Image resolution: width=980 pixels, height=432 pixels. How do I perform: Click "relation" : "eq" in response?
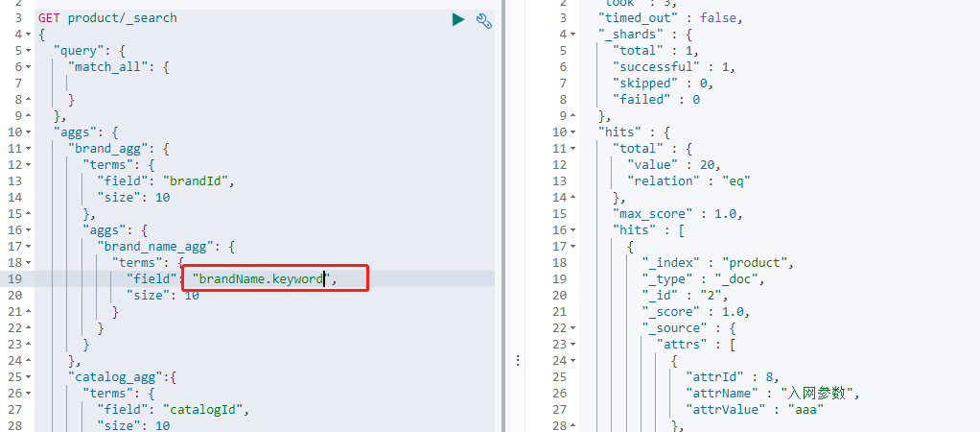(688, 180)
